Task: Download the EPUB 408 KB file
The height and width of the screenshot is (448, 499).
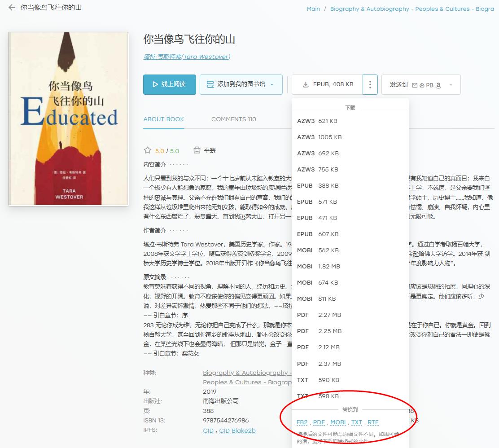Action: tap(328, 84)
